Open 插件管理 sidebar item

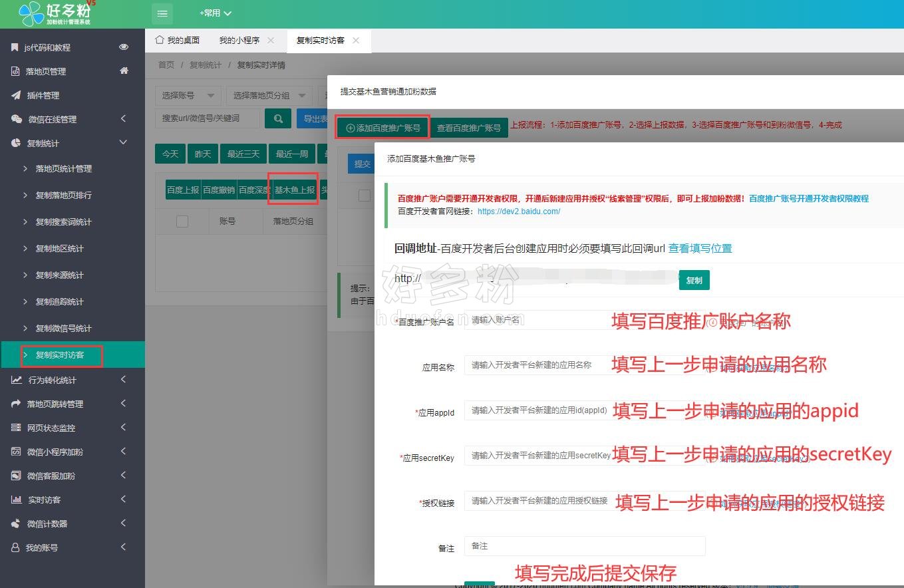point(43,95)
